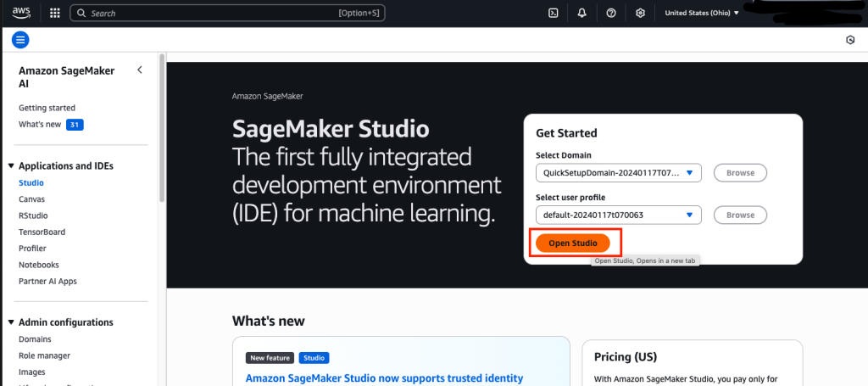Select Studio in the sidebar
Viewport: 868px width, 386px height.
click(x=31, y=182)
